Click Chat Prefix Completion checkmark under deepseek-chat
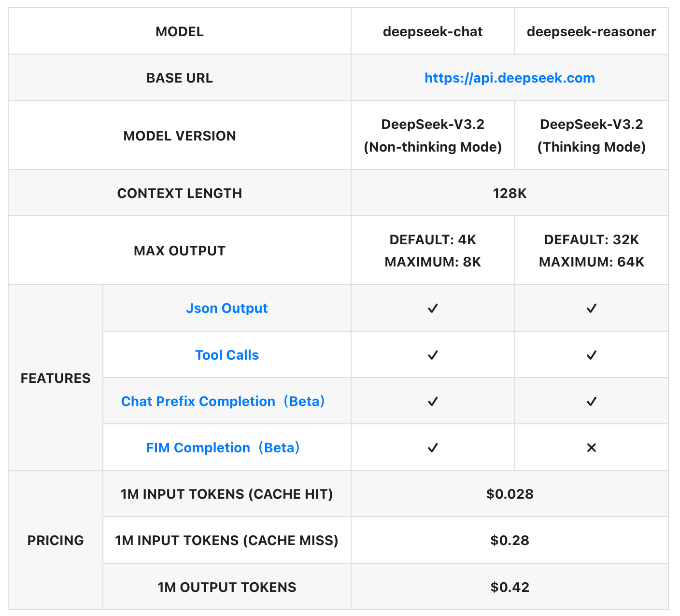 pyautogui.click(x=433, y=401)
